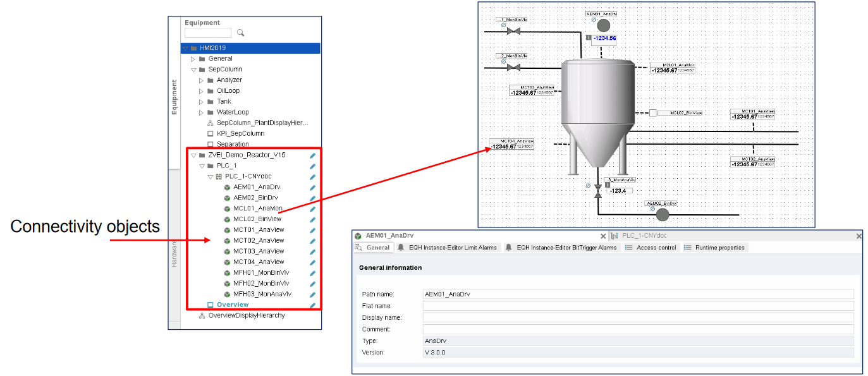Click the reactor tank graphic in the display
The height and width of the screenshot is (376, 868).
[597, 107]
